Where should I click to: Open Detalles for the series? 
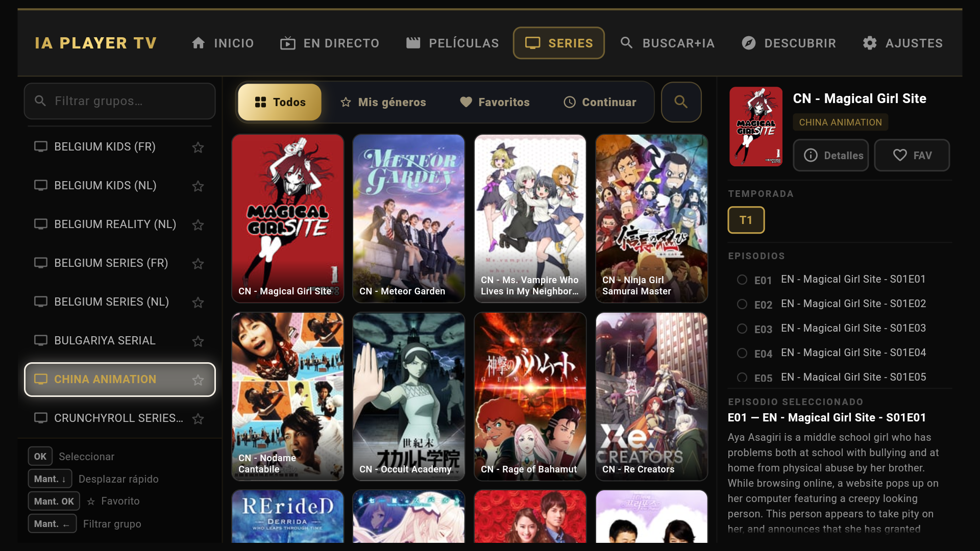tap(831, 155)
